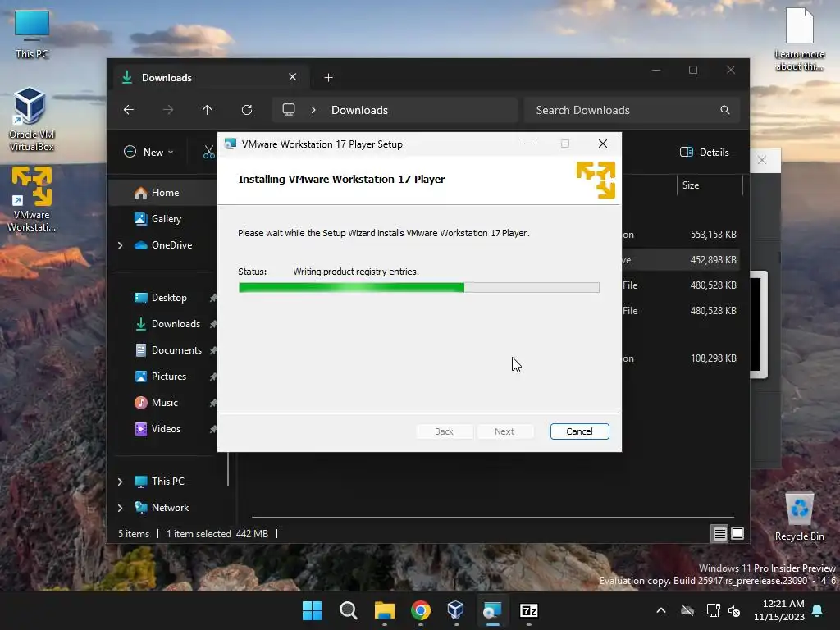Open Oracle VM VirtualBox desktop shortcut
This screenshot has height=630, width=840.
tap(32, 120)
